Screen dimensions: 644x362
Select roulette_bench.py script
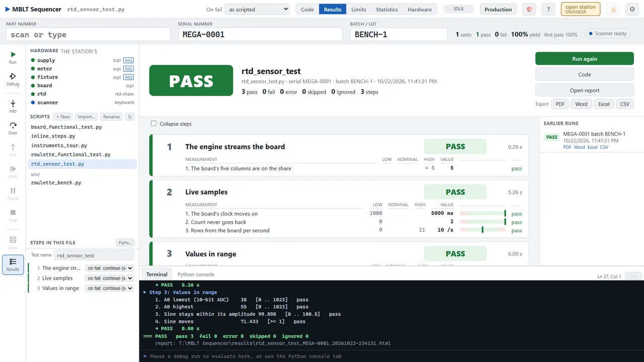point(56,183)
